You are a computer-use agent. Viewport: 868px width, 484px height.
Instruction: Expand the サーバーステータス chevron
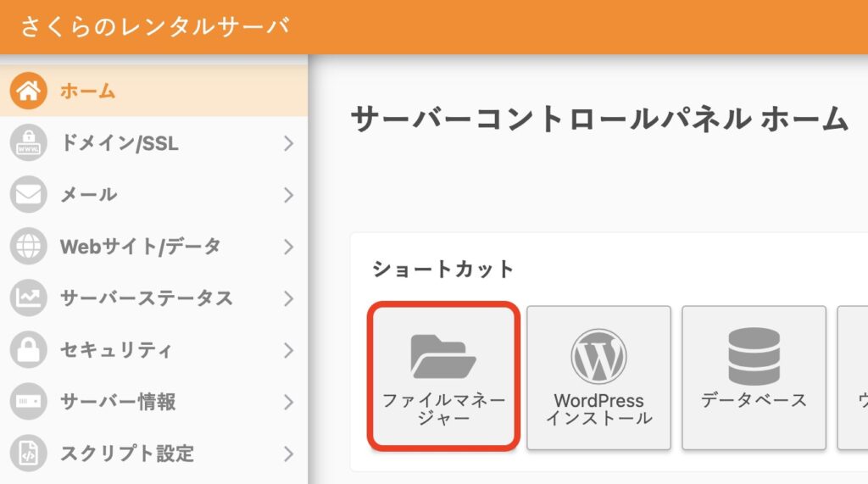288,298
